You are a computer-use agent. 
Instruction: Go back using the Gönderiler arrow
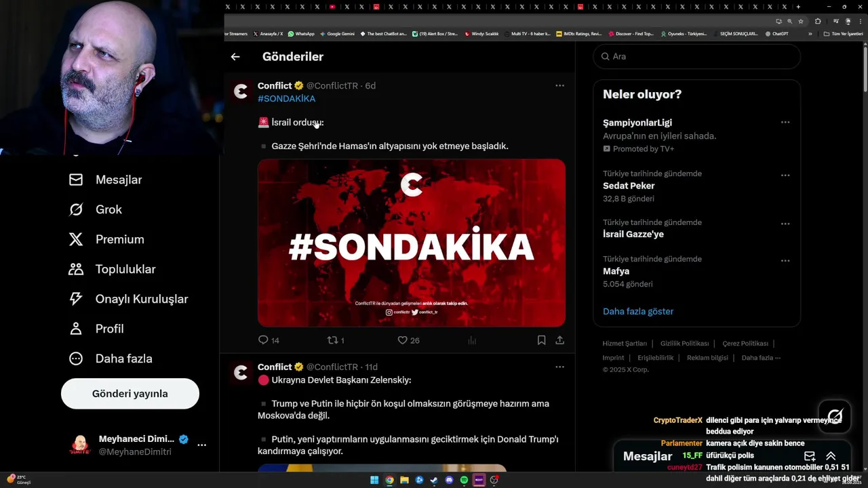[235, 57]
